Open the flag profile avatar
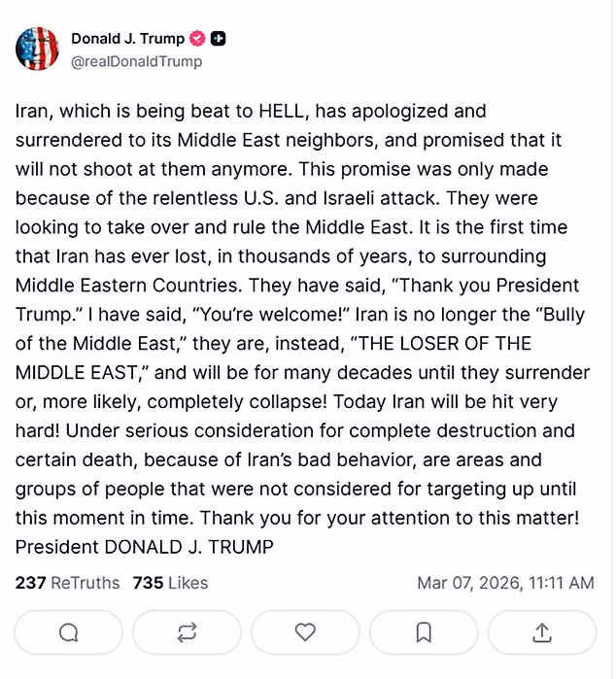The image size is (616, 679). pyautogui.click(x=37, y=49)
